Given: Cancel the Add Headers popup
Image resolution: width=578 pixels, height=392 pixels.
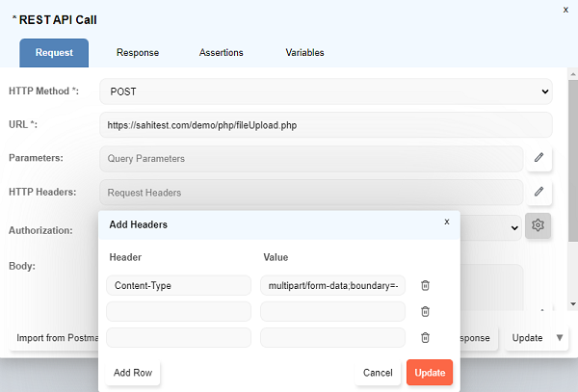Looking at the screenshot, I should 378,373.
